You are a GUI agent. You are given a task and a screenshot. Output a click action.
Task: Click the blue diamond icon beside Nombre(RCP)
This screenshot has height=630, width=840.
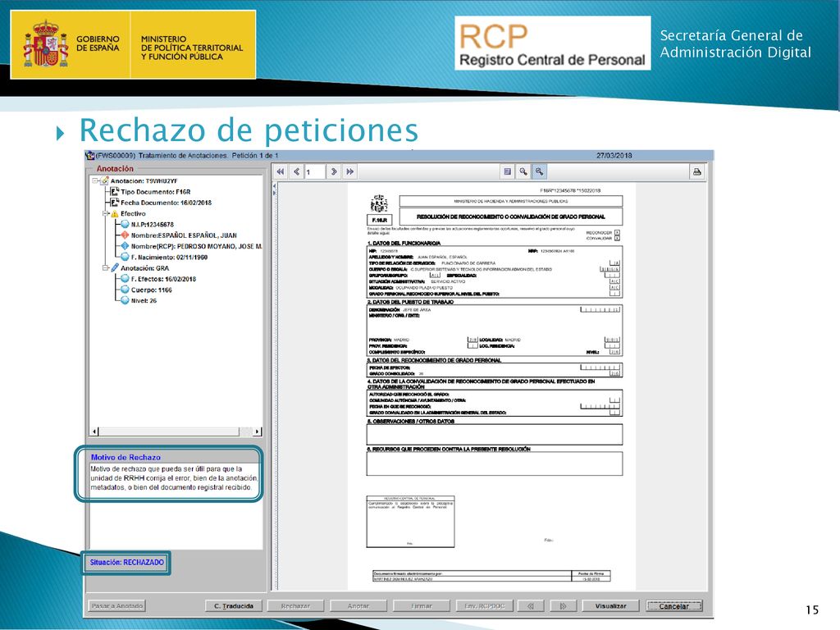(126, 246)
